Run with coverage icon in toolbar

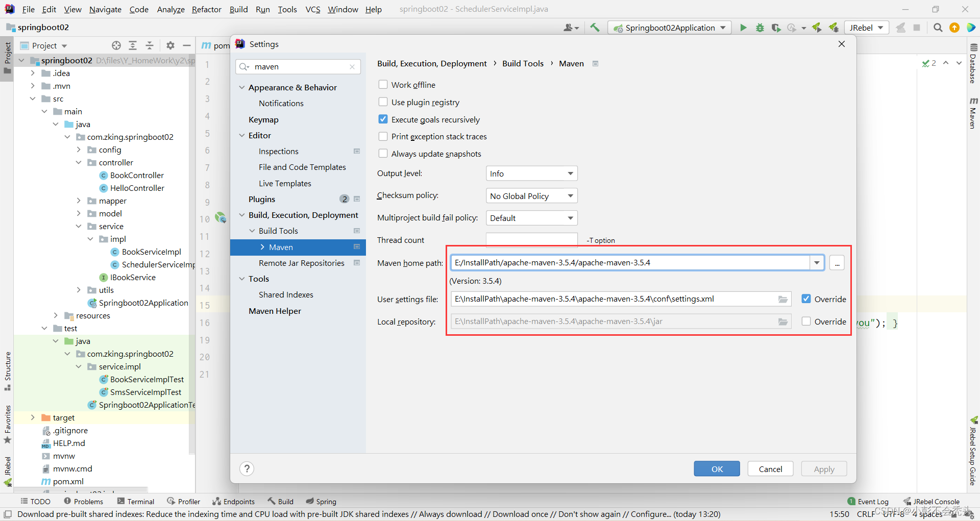click(x=776, y=28)
